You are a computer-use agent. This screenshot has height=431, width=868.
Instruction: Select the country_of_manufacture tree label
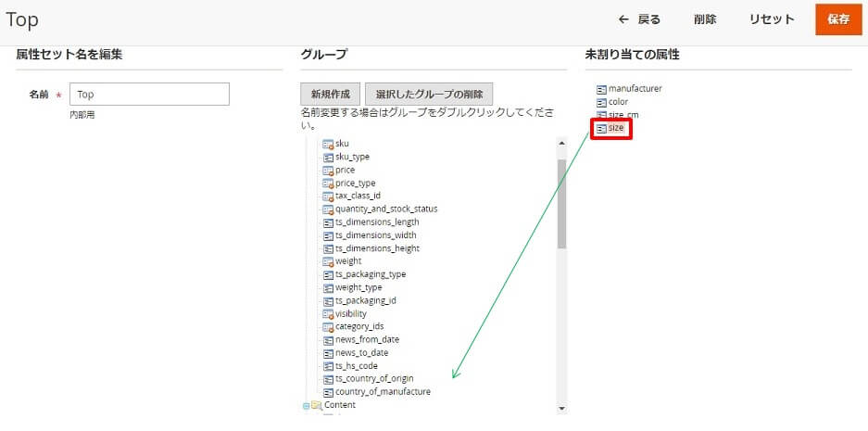(x=384, y=392)
